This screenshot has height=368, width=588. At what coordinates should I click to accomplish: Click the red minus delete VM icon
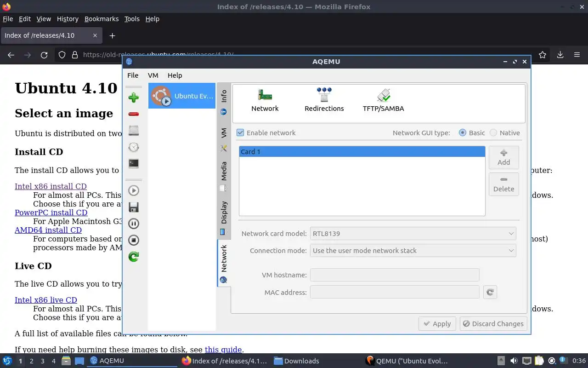pos(134,114)
